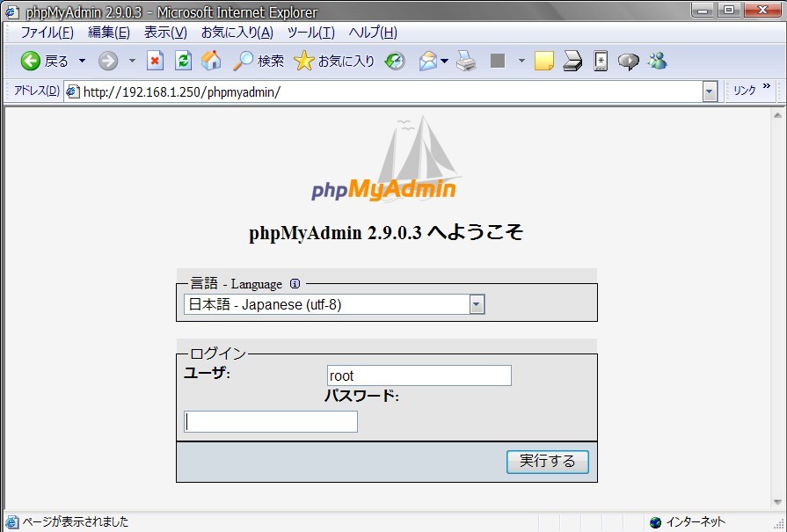787x532 pixels.
Task: Refresh the page with green arrows icon
Action: [183, 62]
